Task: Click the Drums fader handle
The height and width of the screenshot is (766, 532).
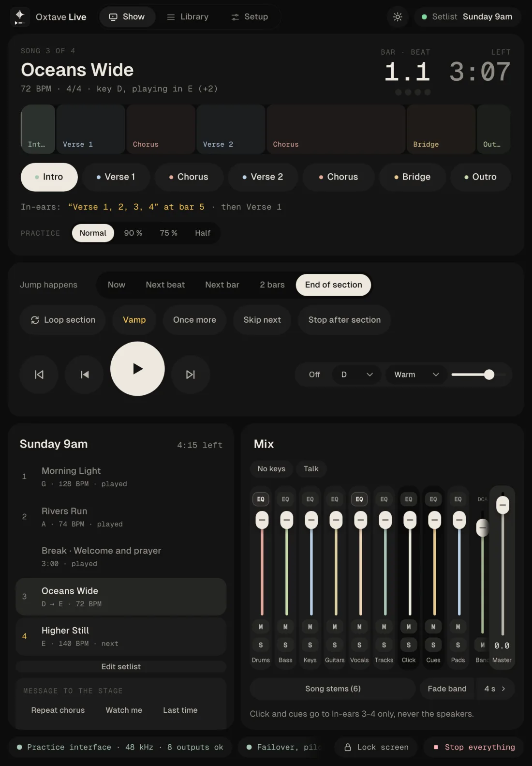Action: [x=262, y=520]
